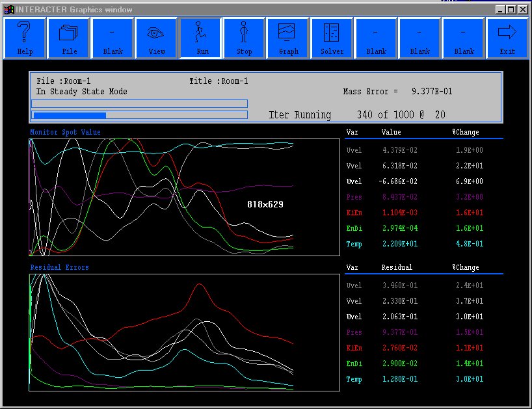
Task: Click the Blank button right of Solver
Action: click(x=376, y=38)
